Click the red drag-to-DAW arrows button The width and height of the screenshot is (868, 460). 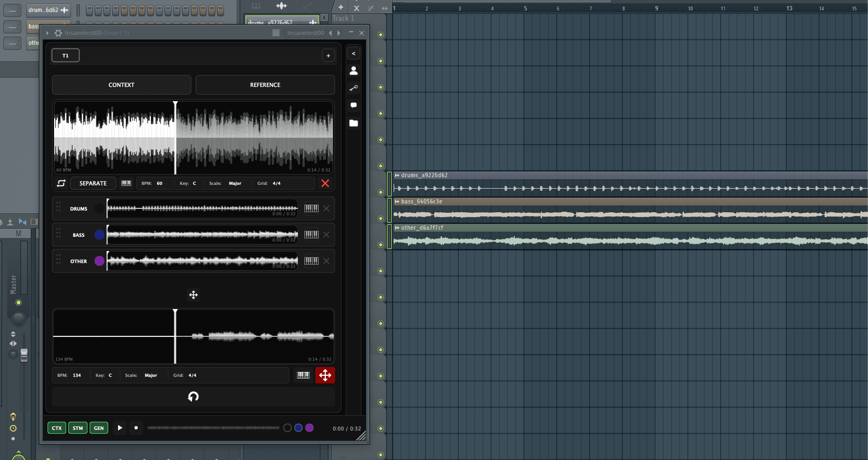pyautogui.click(x=325, y=375)
